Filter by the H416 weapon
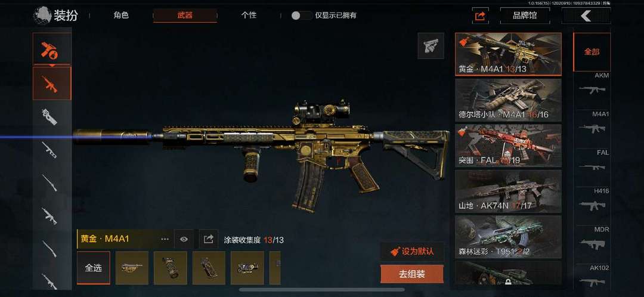 point(592,201)
